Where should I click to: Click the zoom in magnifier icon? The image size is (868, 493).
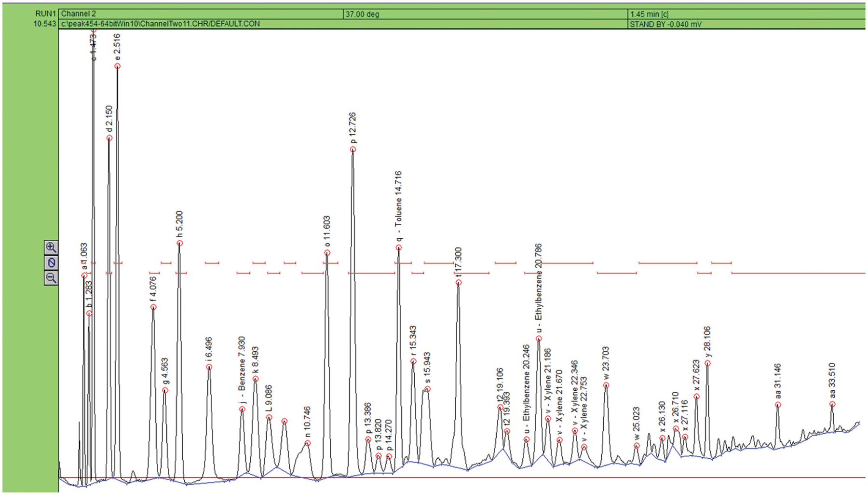(51, 247)
